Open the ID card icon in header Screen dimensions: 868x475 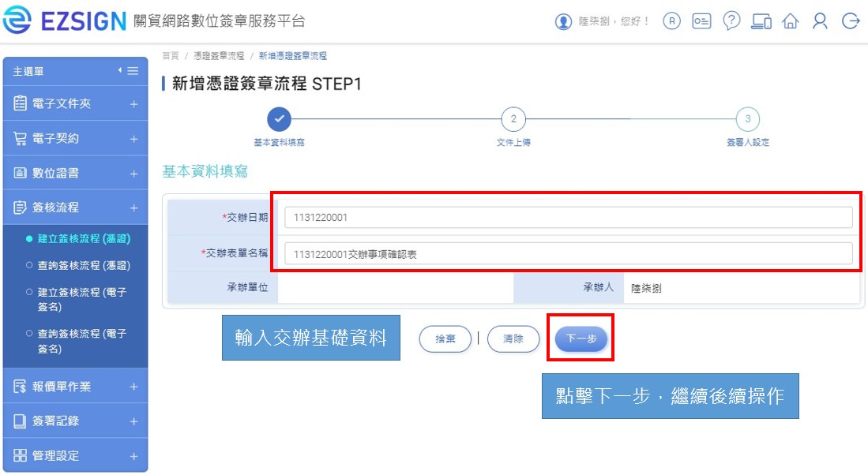click(x=701, y=21)
